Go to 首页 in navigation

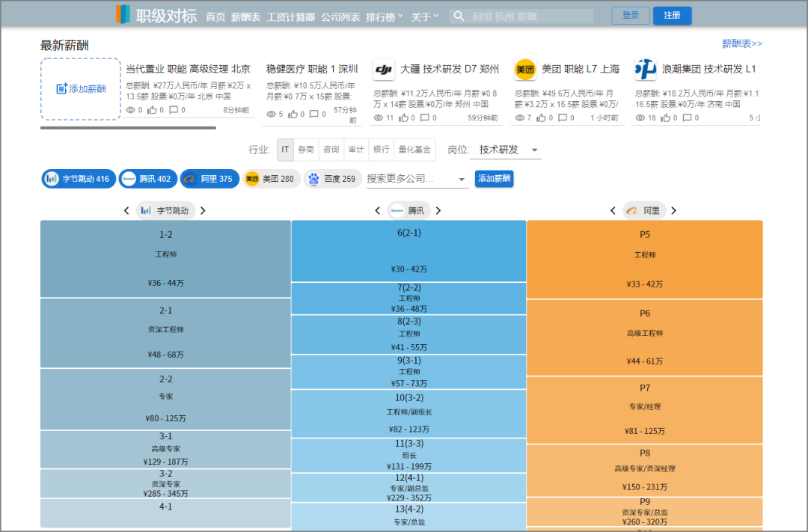[215, 17]
